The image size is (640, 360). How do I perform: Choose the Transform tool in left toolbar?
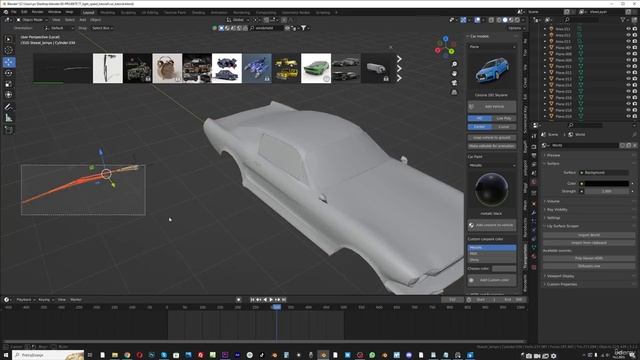tap(9, 95)
